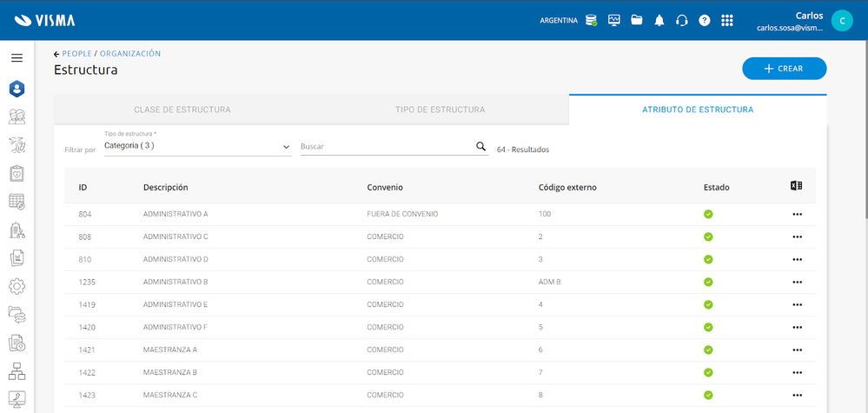Click the help question mark icon

pyautogui.click(x=705, y=20)
